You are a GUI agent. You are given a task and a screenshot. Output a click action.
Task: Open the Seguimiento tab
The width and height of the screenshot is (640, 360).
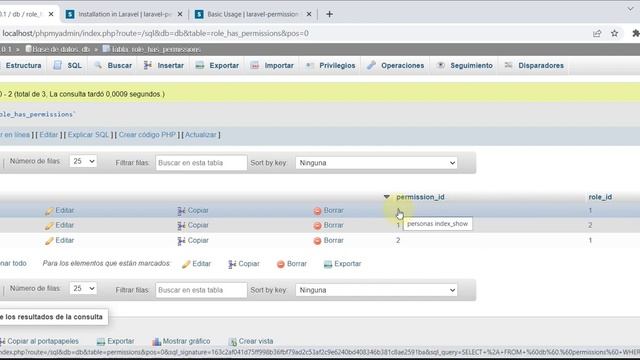click(x=465, y=65)
